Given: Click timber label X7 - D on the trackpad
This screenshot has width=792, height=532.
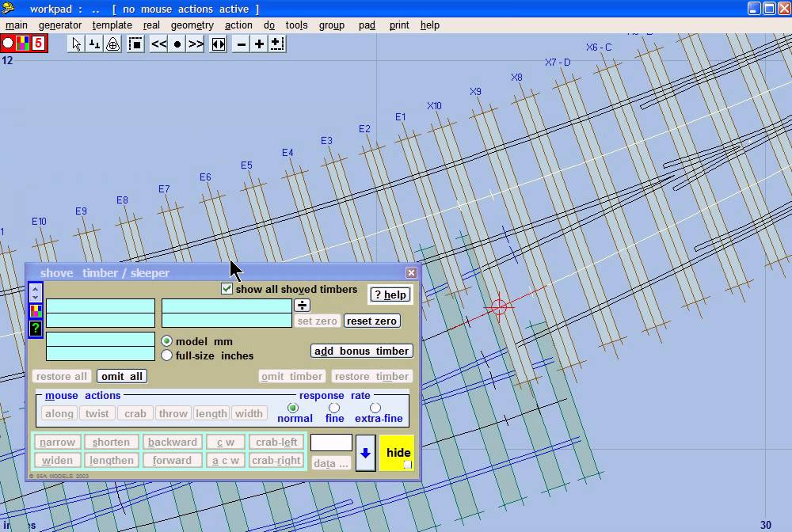Looking at the screenshot, I should pyautogui.click(x=558, y=62).
